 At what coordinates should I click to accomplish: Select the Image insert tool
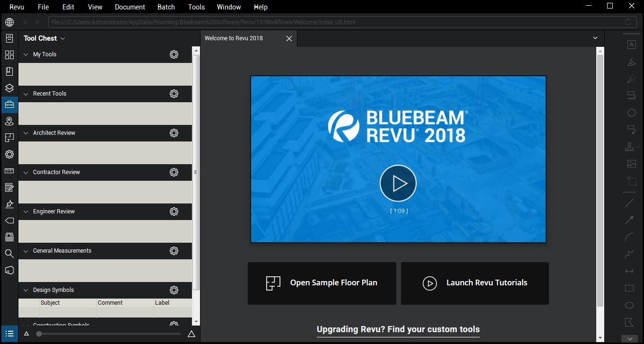point(631,164)
